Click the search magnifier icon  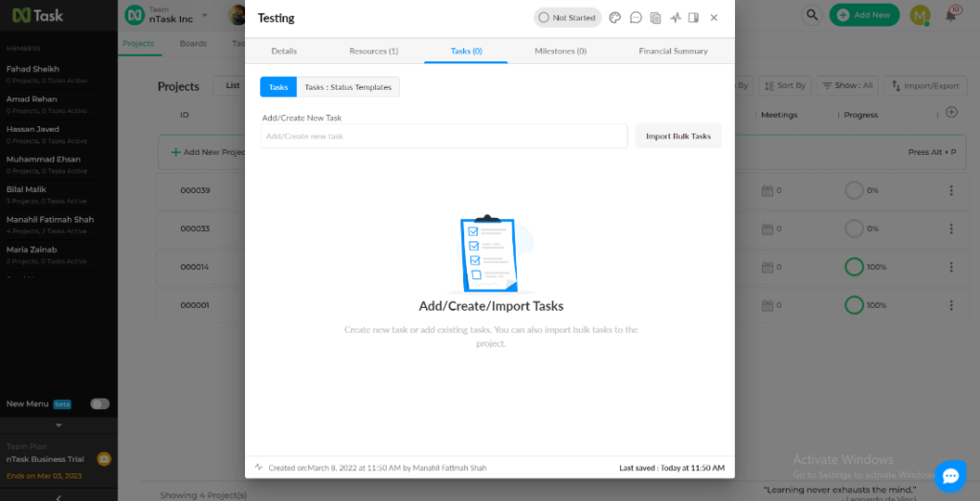point(812,14)
